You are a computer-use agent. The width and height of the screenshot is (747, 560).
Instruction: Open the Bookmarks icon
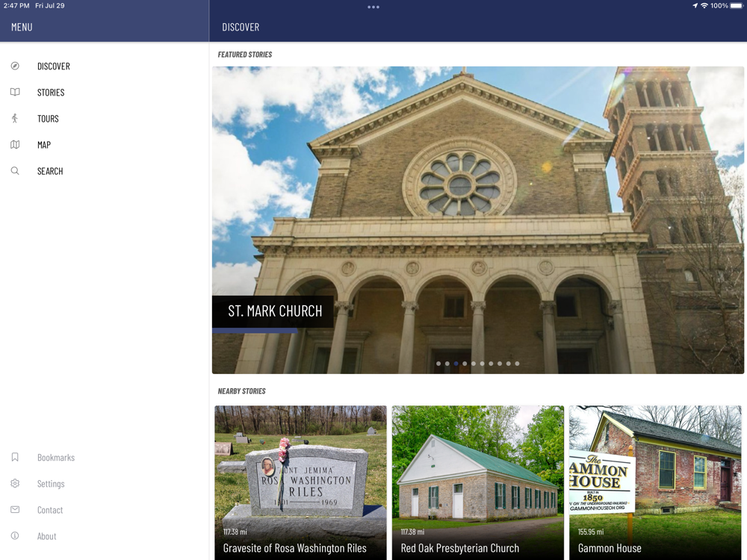tap(15, 457)
